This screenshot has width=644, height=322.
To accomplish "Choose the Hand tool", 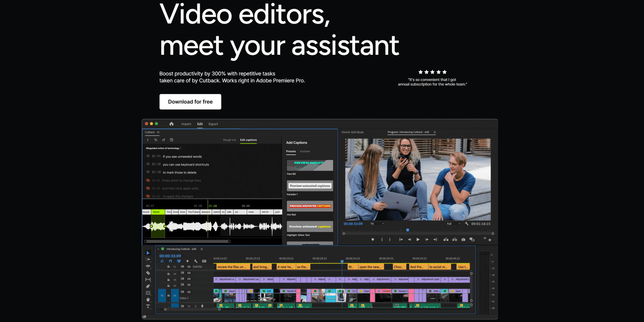I will coord(148,299).
